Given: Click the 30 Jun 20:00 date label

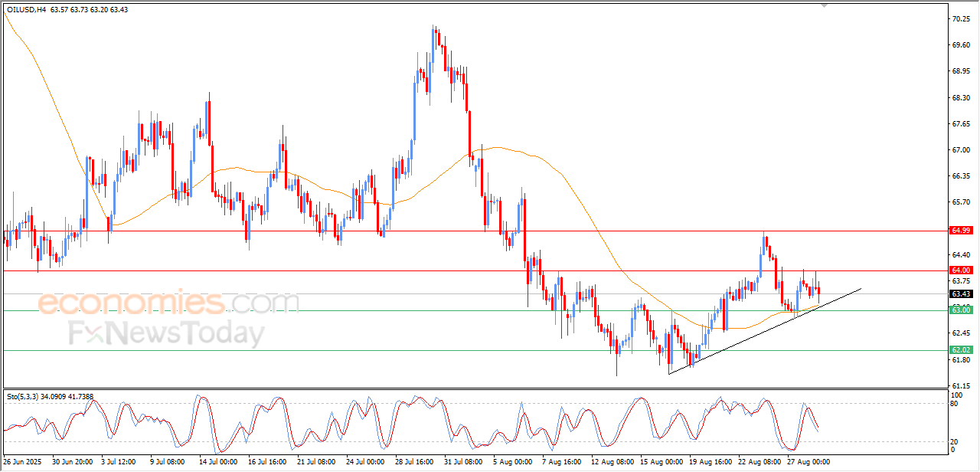Looking at the screenshot, I should (72, 462).
